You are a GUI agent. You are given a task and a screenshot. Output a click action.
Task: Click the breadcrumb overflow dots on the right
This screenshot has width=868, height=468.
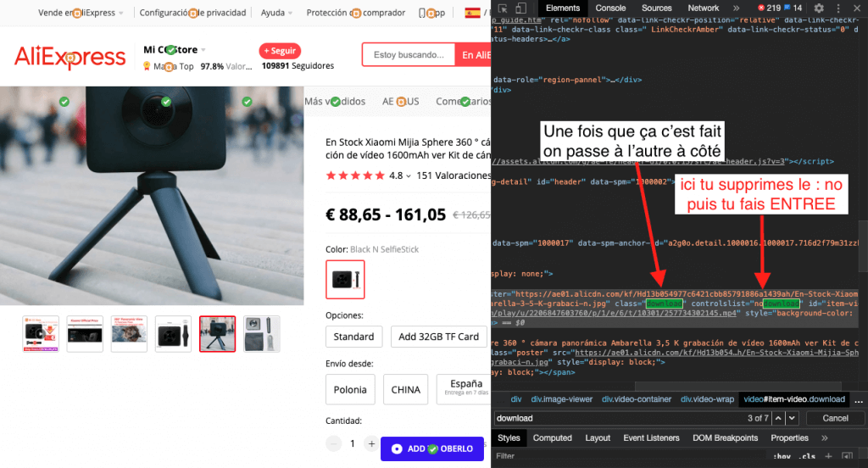(x=859, y=400)
